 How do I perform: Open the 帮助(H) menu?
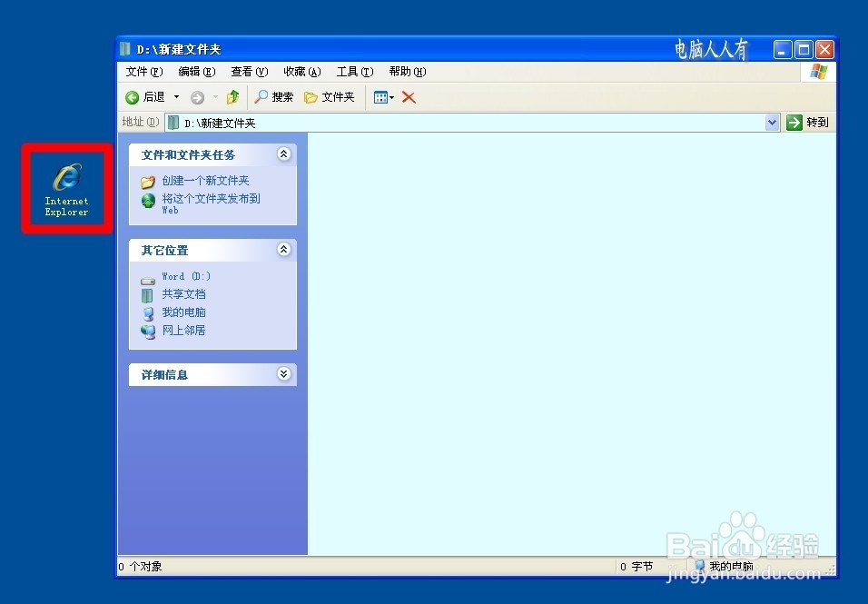[x=408, y=72]
